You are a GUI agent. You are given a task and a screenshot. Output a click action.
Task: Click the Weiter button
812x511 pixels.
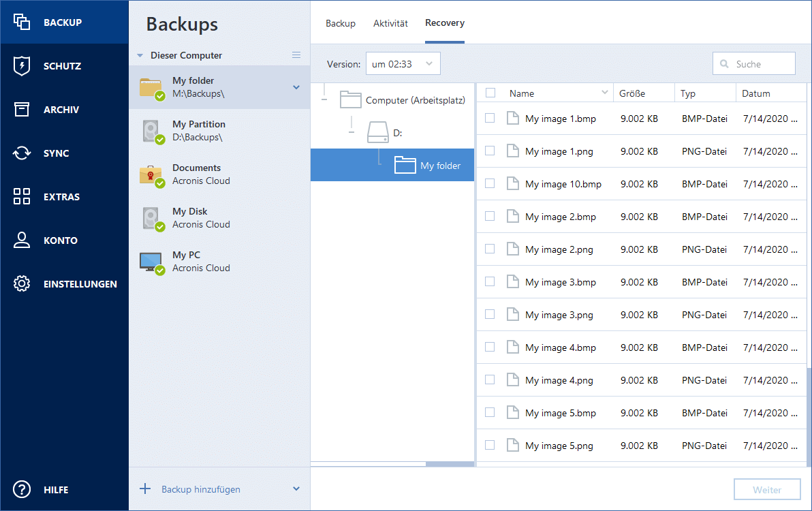[766, 490]
